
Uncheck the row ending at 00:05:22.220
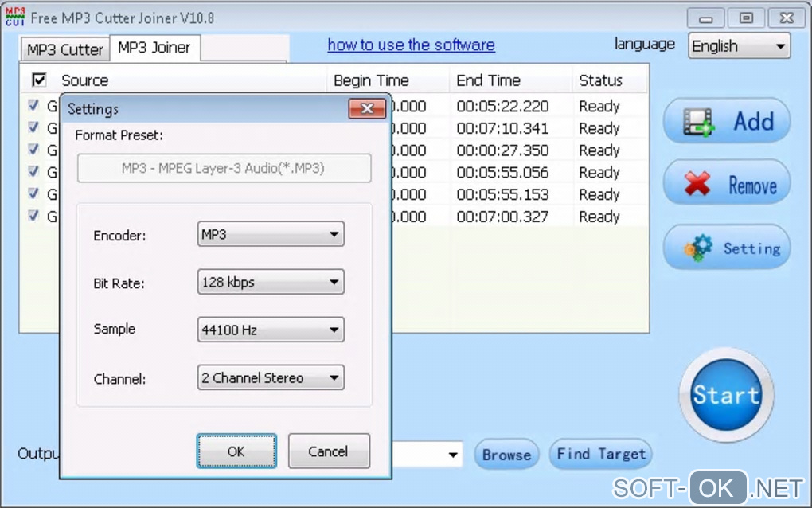33,106
